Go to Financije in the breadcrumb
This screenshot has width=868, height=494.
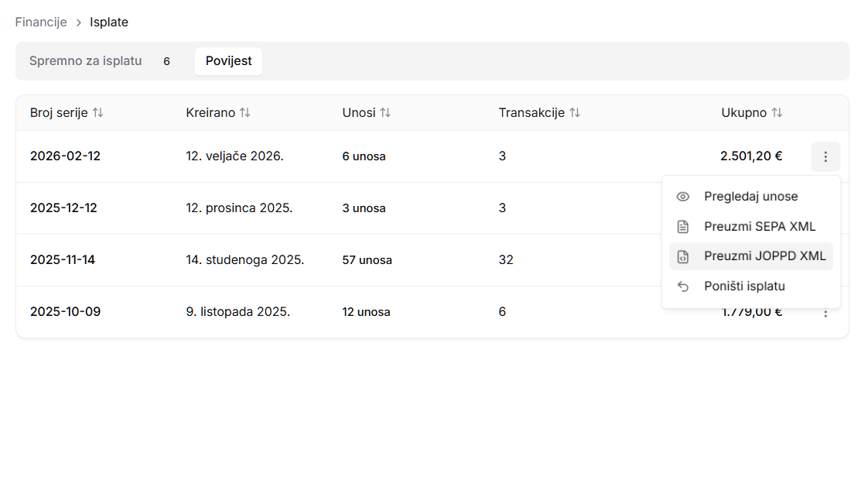[x=41, y=22]
